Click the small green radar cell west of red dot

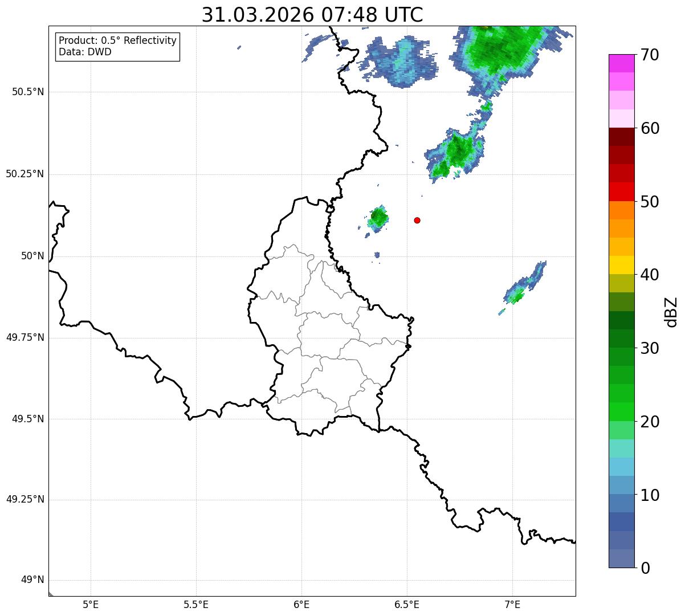pos(378,218)
